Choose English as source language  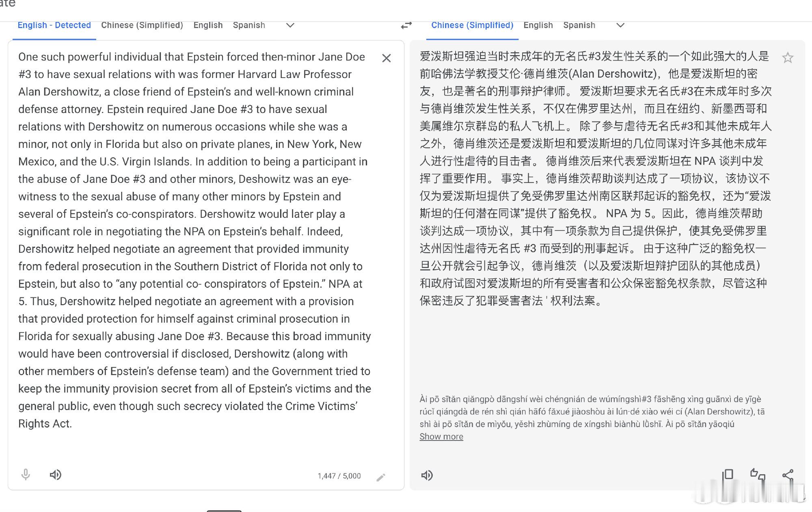[208, 25]
